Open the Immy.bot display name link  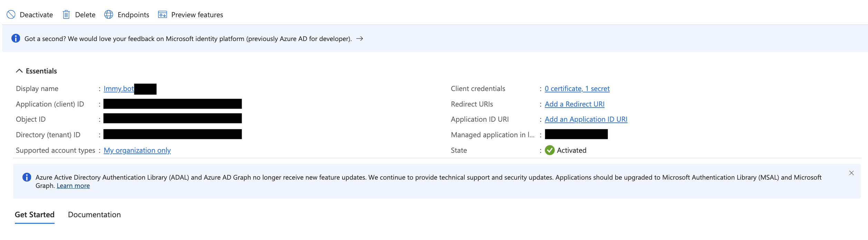click(119, 89)
